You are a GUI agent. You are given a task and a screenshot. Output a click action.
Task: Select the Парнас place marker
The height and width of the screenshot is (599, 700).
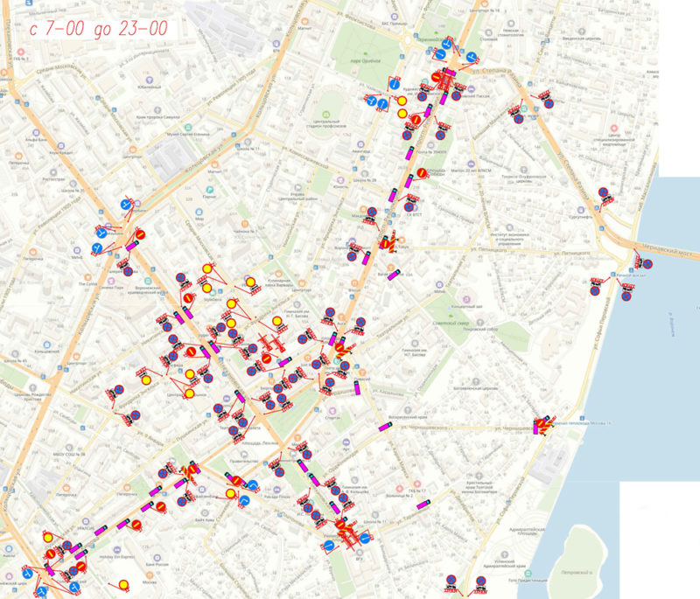pos(208,191)
